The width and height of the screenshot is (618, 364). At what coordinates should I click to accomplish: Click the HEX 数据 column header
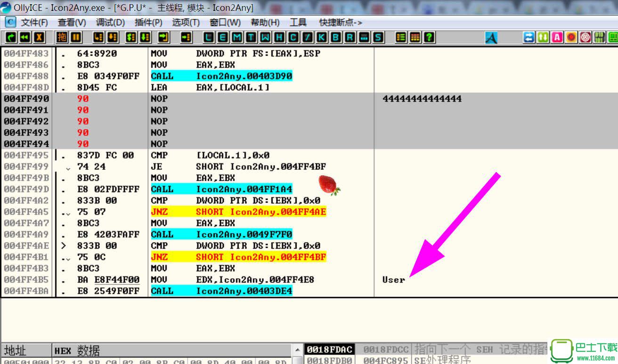pyautogui.click(x=172, y=350)
